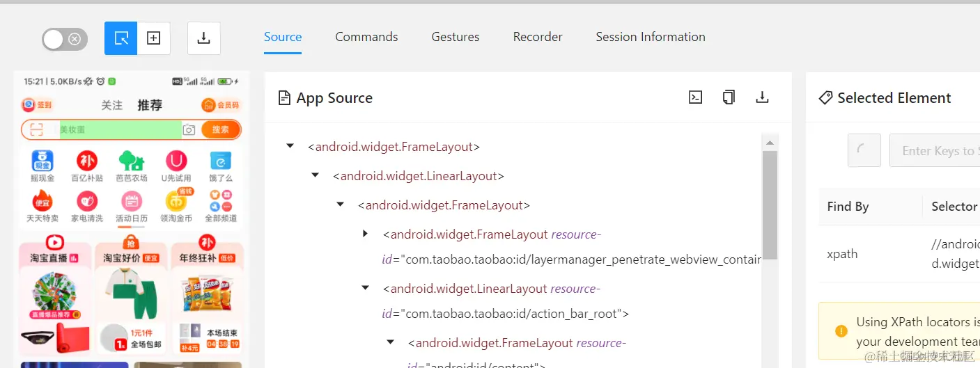Open the 百亿补贴 shortcut icon
This screenshot has width=980, height=368.
(87, 166)
